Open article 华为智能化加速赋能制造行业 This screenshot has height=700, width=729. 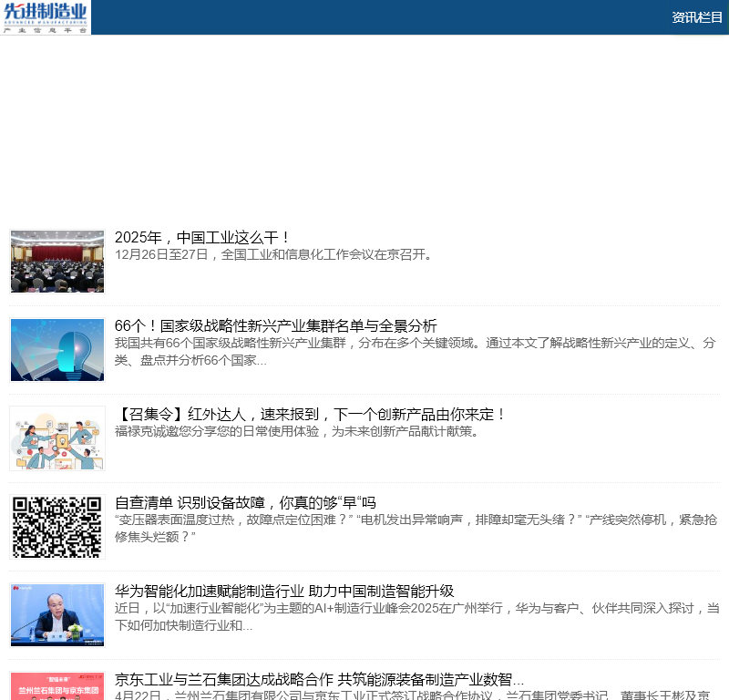[284, 591]
